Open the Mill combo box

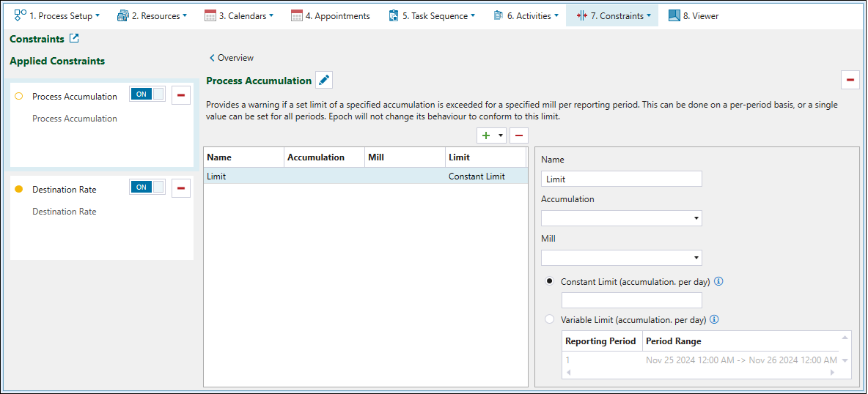pos(622,258)
